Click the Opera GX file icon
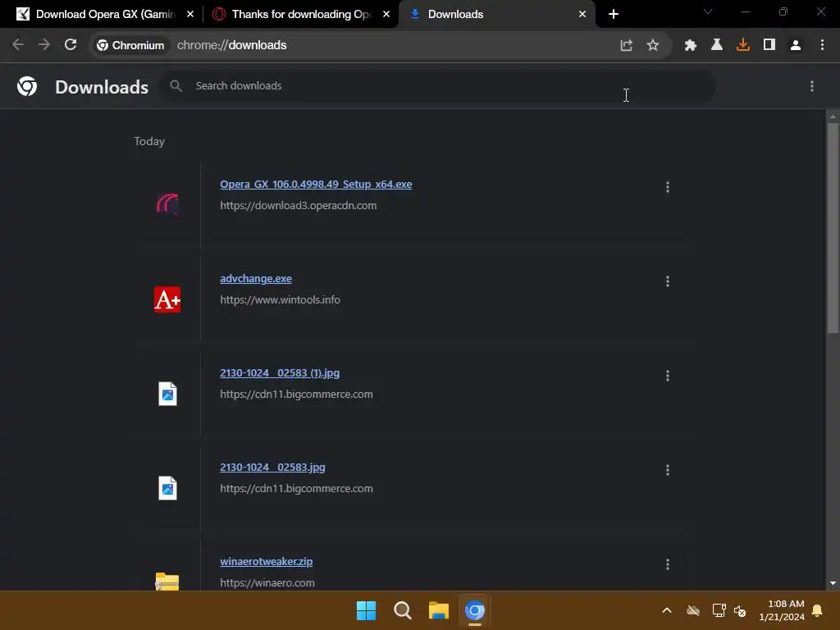840x630 pixels. [x=167, y=204]
